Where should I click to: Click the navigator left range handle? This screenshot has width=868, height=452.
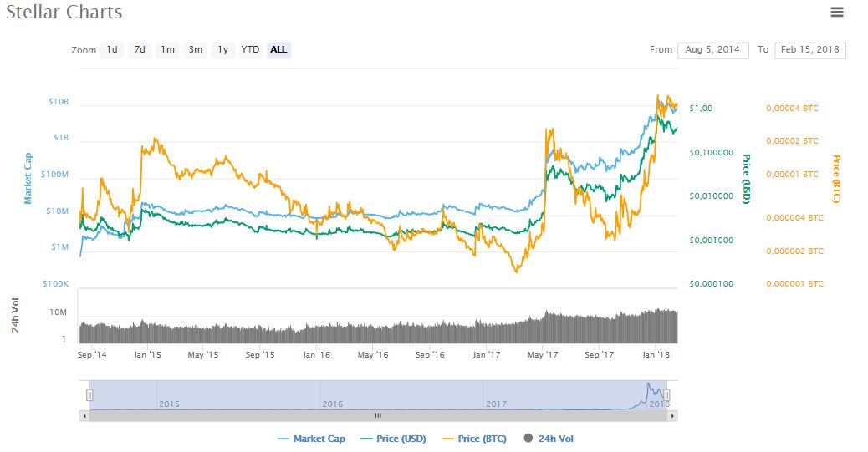[x=89, y=395]
